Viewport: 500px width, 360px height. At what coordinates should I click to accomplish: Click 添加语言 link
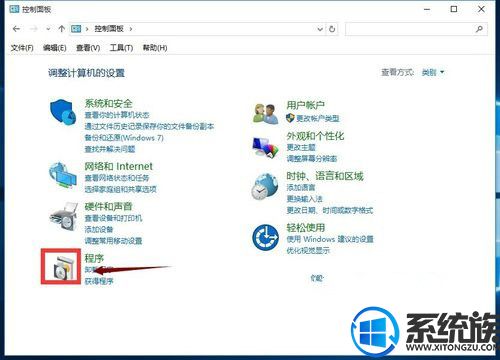pos(301,187)
